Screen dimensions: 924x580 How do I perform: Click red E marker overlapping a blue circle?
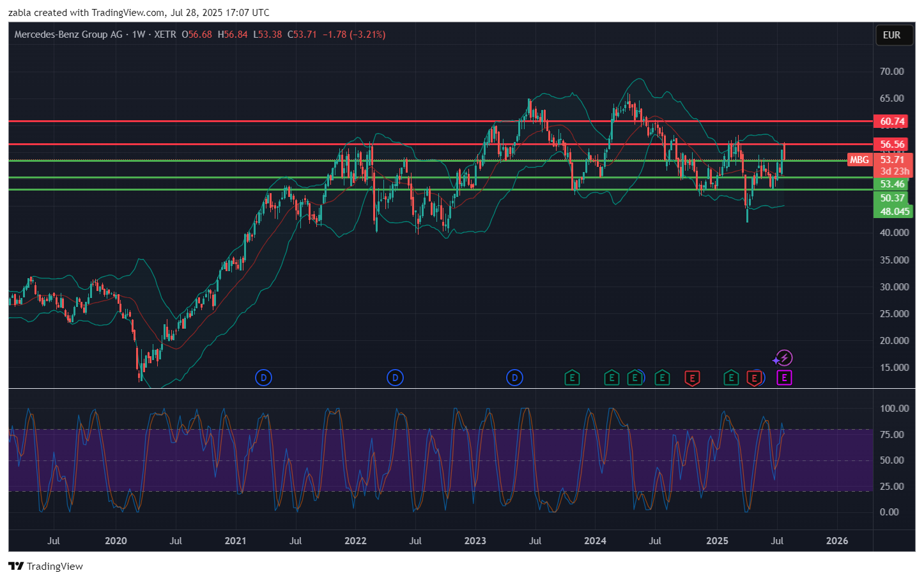click(x=755, y=378)
